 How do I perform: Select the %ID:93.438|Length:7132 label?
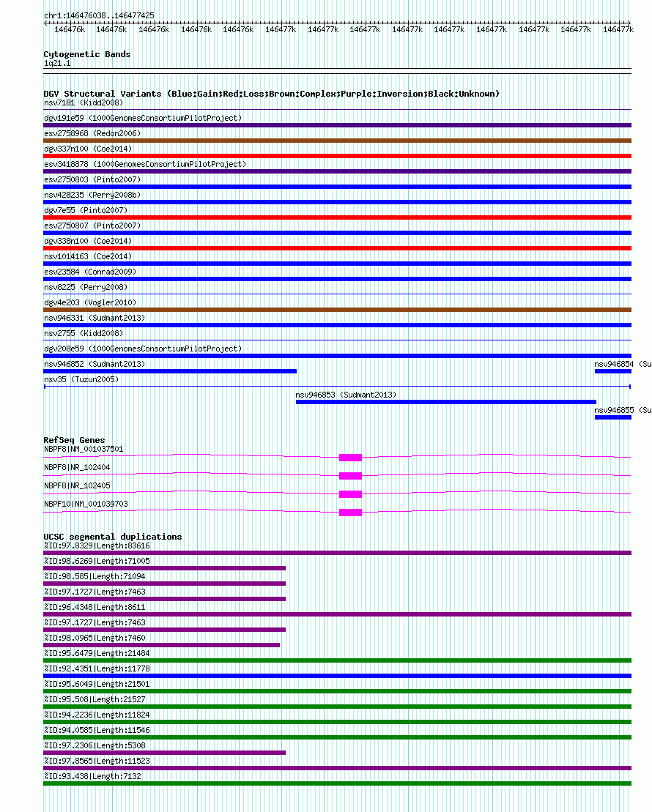(93, 776)
